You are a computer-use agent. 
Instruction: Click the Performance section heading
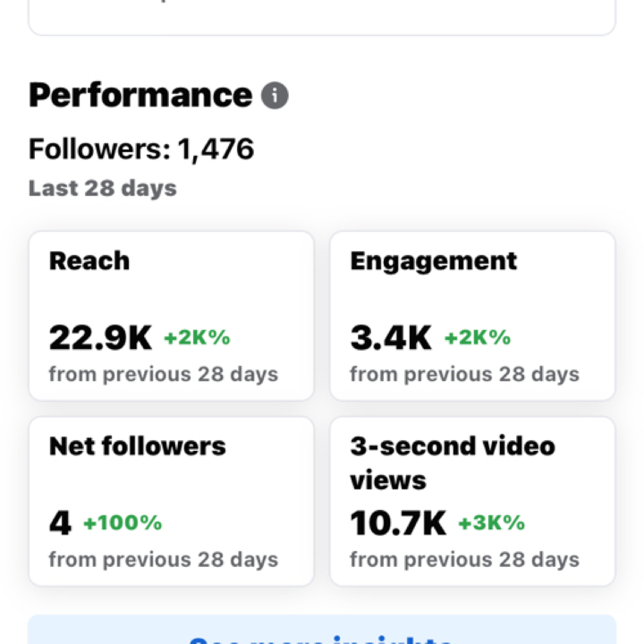tap(140, 95)
